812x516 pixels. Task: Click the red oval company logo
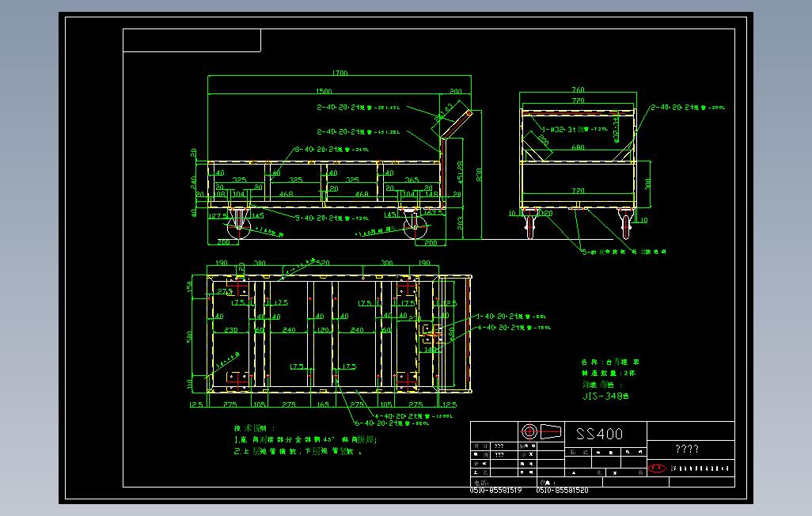coord(657,469)
